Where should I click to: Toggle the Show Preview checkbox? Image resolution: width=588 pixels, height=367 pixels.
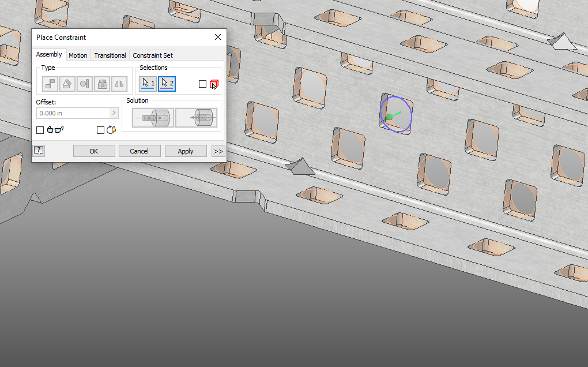(x=40, y=130)
